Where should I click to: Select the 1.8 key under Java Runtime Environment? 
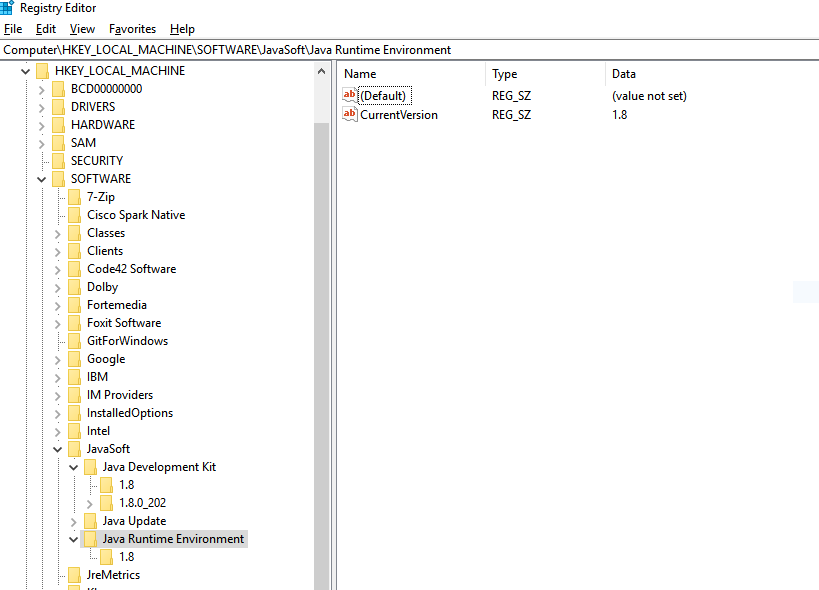pyautogui.click(x=127, y=557)
